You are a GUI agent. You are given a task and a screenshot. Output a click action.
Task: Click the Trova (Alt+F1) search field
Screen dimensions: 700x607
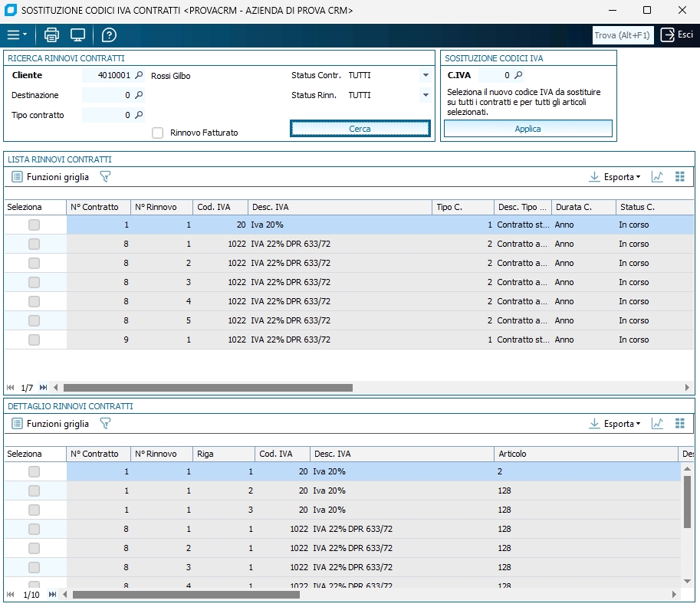click(x=623, y=35)
